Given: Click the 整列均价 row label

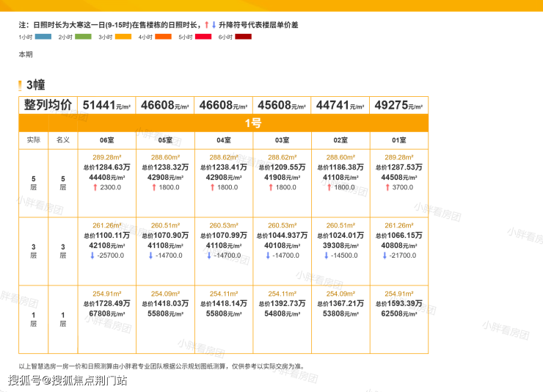Looking at the screenshot, I should [48, 105].
